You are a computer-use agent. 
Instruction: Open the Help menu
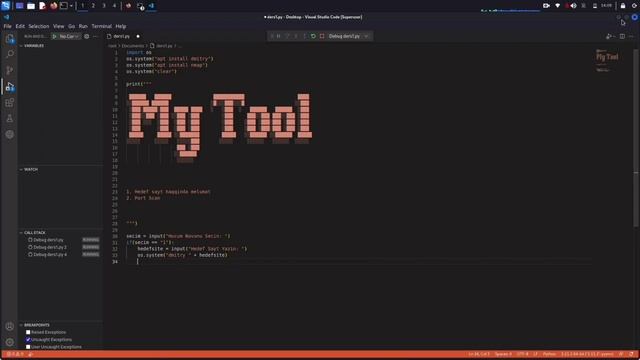(x=120, y=26)
